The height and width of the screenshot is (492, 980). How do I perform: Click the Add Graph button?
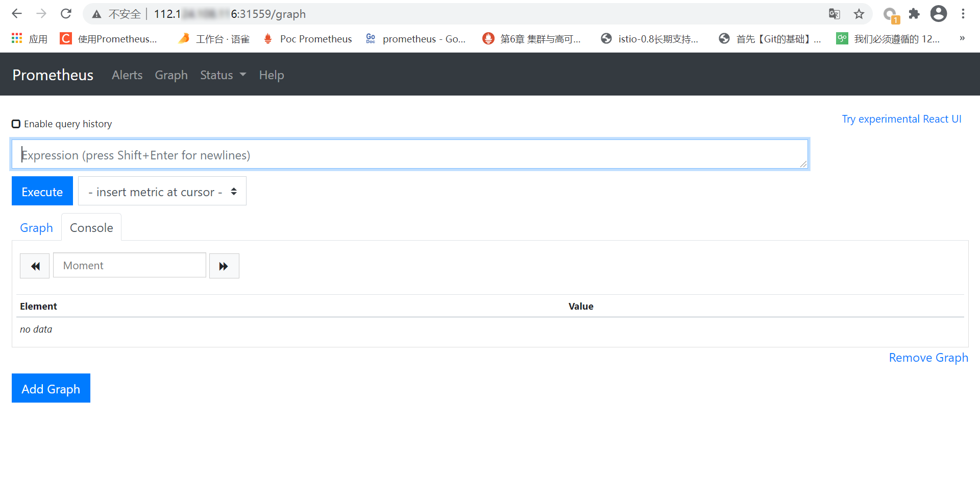tap(51, 388)
